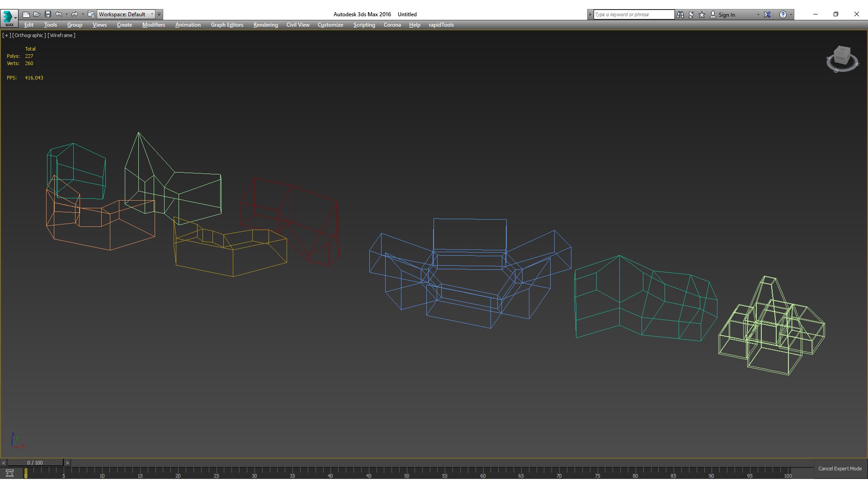Click the binoculars search icon
The height and width of the screenshot is (488, 868).
680,14
